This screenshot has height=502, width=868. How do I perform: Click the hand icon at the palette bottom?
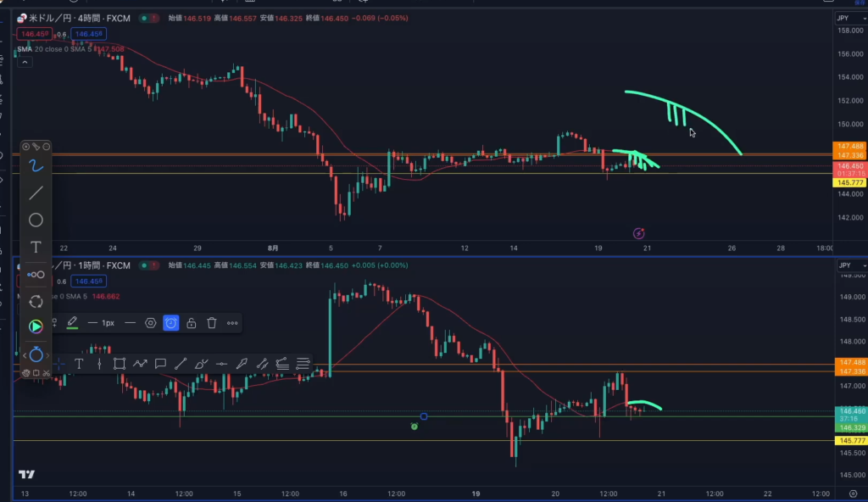[25, 373]
